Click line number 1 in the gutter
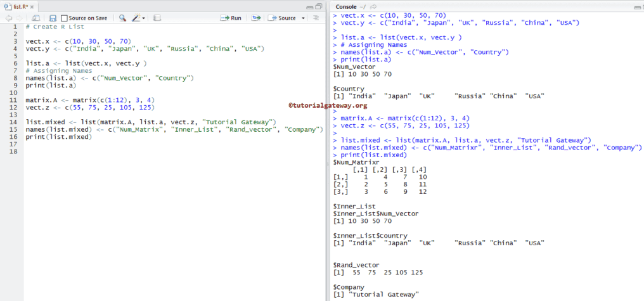This screenshot has height=301, width=644. point(16,27)
